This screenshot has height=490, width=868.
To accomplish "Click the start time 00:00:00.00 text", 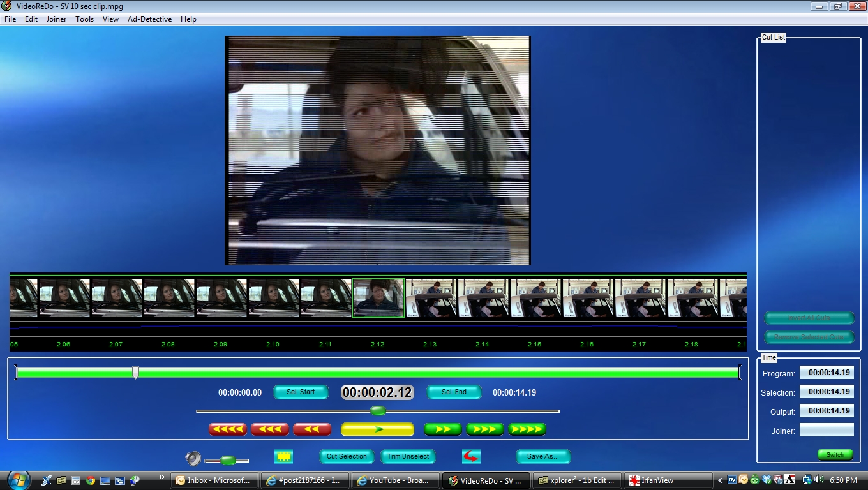I will (240, 393).
